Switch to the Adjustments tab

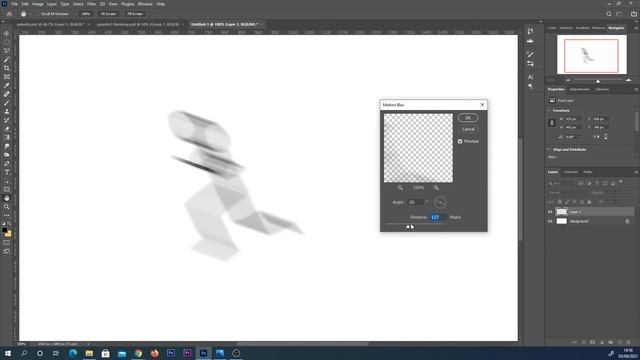pyautogui.click(x=580, y=89)
